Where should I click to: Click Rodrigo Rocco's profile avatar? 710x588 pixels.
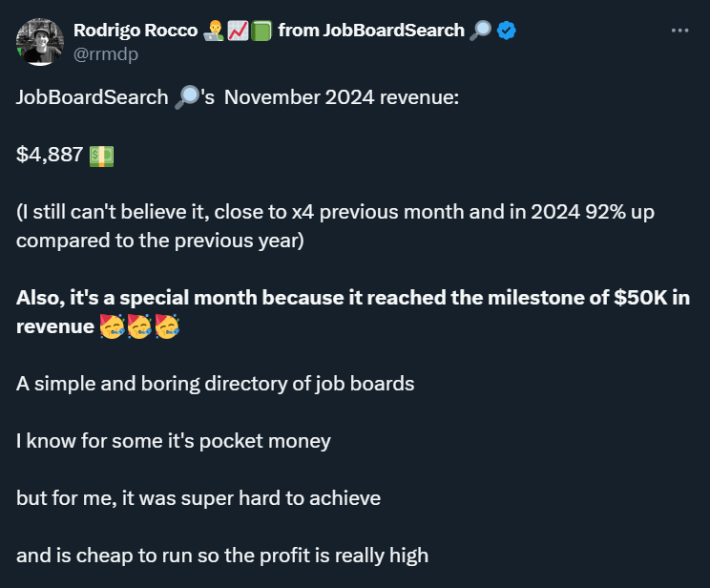click(40, 42)
